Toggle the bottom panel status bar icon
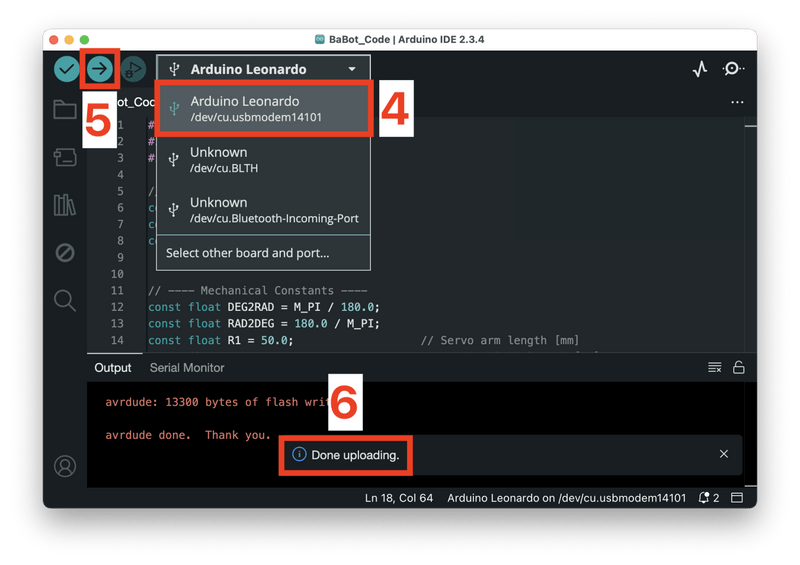The height and width of the screenshot is (565, 800). [x=737, y=498]
